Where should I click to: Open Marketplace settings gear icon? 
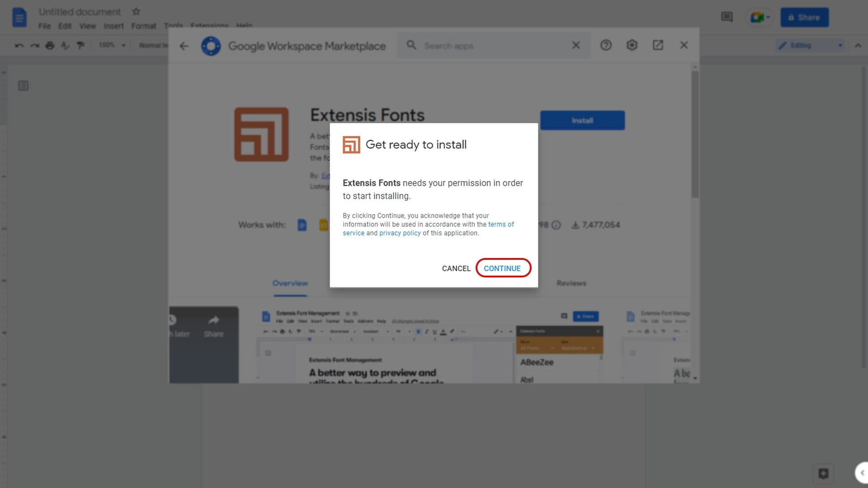(632, 45)
